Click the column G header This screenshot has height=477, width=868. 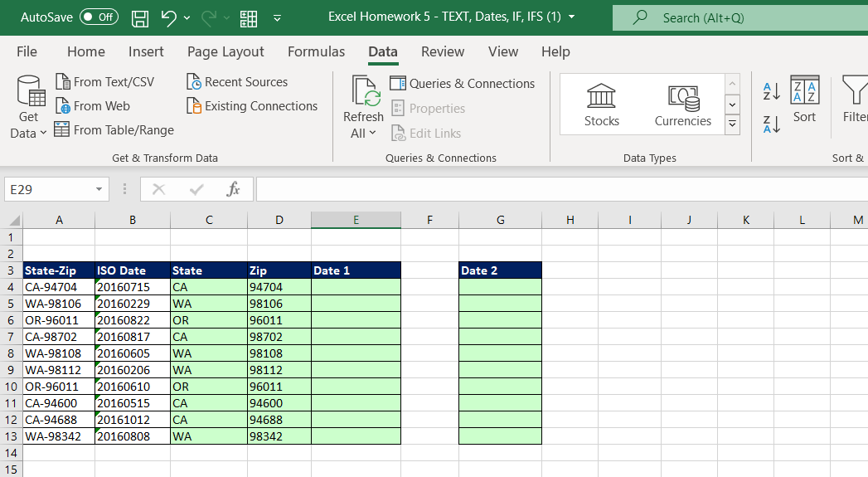click(x=500, y=220)
